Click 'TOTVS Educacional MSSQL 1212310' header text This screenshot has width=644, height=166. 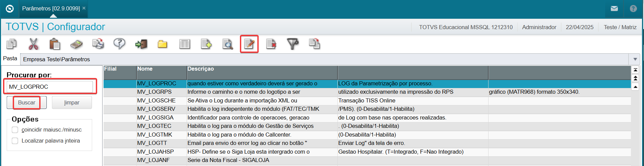pos(466,27)
